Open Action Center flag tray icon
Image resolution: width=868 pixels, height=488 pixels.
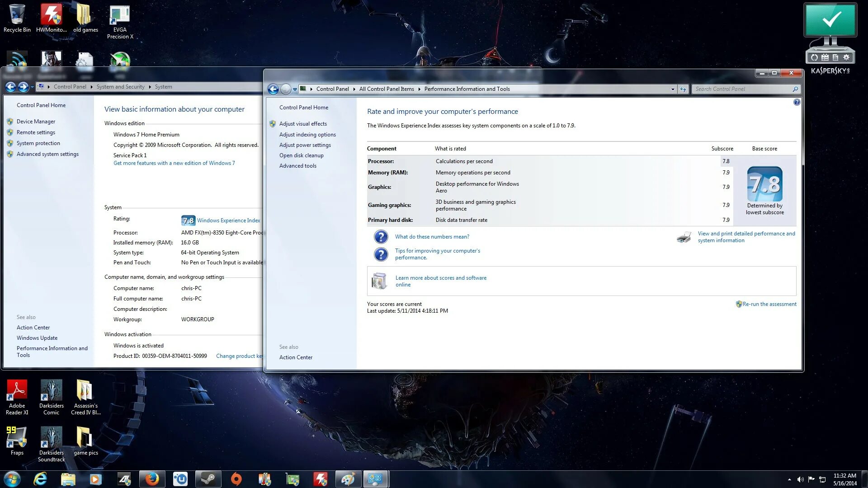pos(811,479)
